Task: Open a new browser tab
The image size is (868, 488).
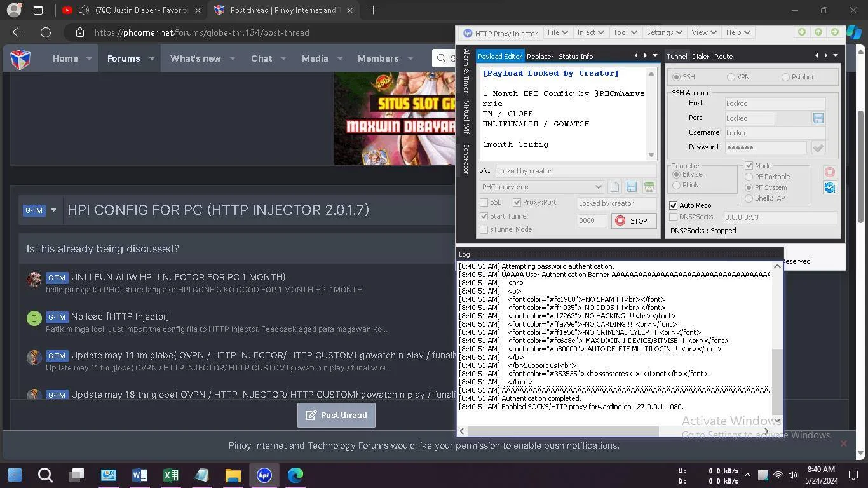Action: pos(374,10)
